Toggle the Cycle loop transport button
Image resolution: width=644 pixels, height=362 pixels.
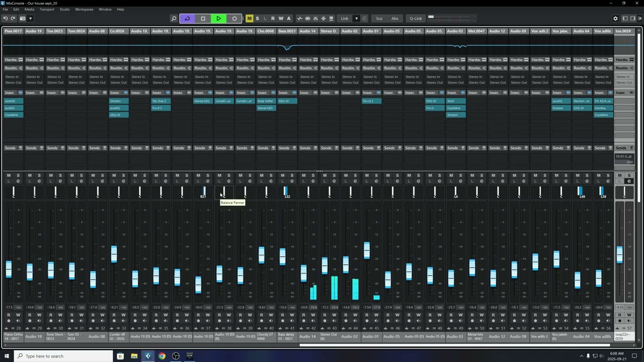187,19
